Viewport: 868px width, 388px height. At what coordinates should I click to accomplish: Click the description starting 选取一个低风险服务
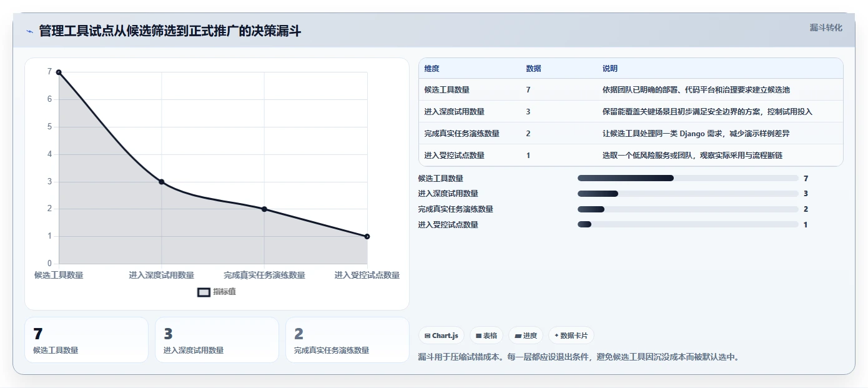[x=692, y=156]
